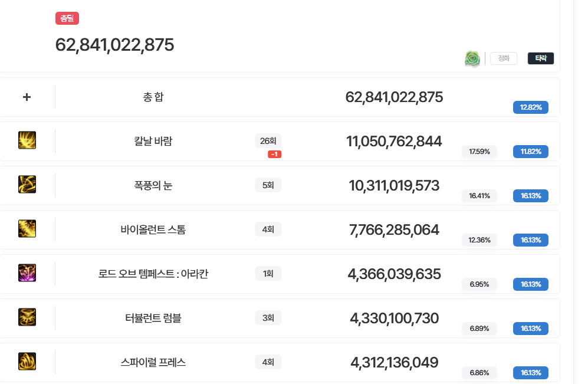The height and width of the screenshot is (384, 588).
Task: Click the 11.82% blue badge for 칼날 바람
Action: click(x=531, y=152)
